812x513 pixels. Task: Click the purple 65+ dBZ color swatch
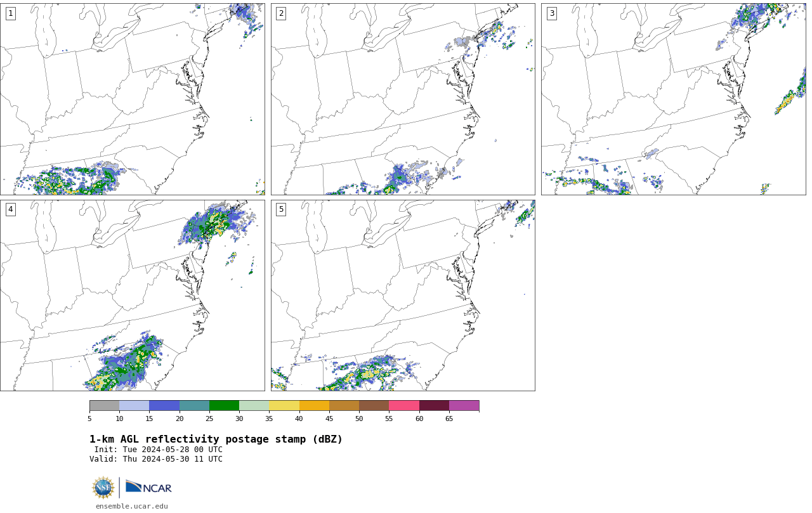(x=464, y=406)
